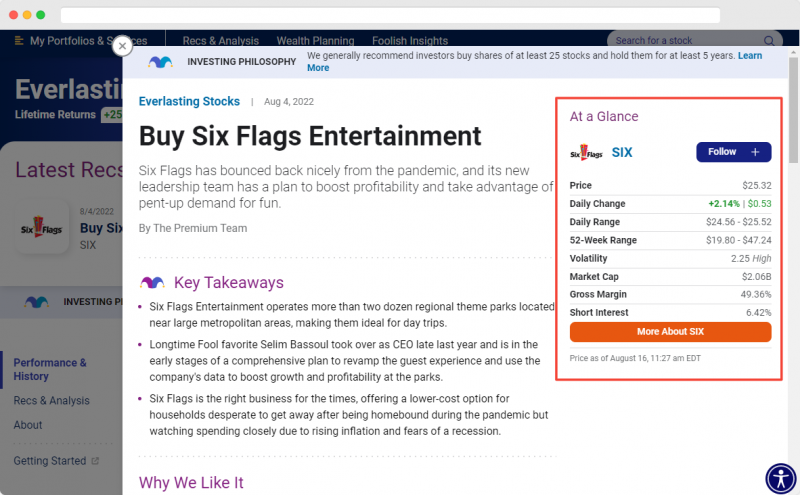Image resolution: width=800 pixels, height=495 pixels.
Task: Click the jester cap icon beside Investing Philosophy
Action: 160,62
